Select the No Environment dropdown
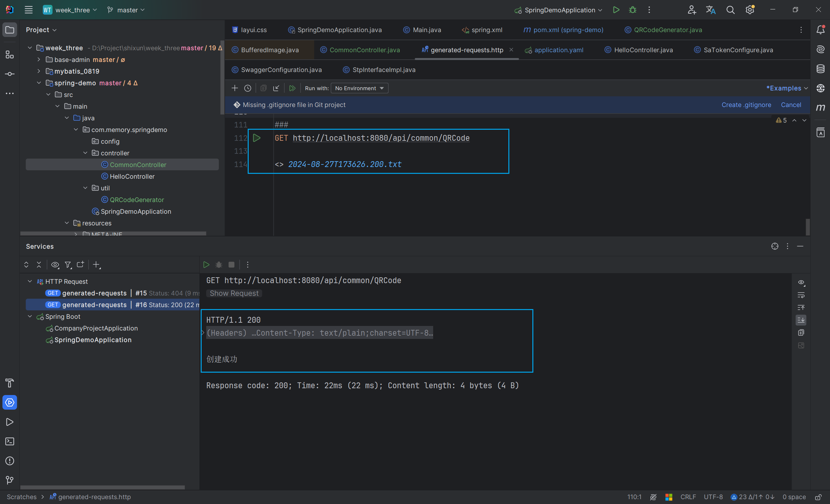Viewport: 830px width, 504px height. click(x=358, y=88)
